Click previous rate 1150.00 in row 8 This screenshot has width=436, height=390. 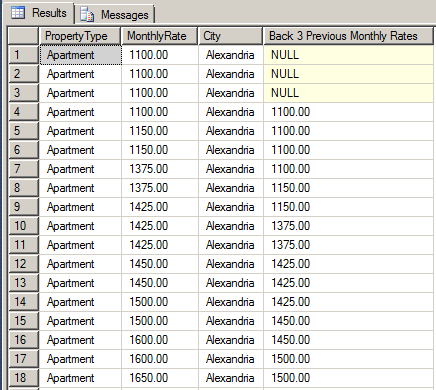click(x=348, y=188)
